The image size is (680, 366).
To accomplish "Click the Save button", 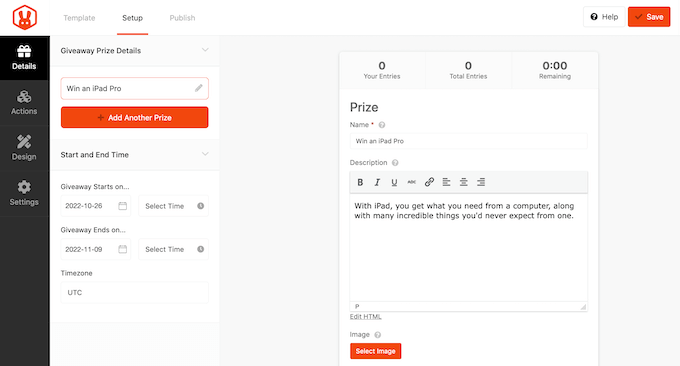I will (649, 17).
